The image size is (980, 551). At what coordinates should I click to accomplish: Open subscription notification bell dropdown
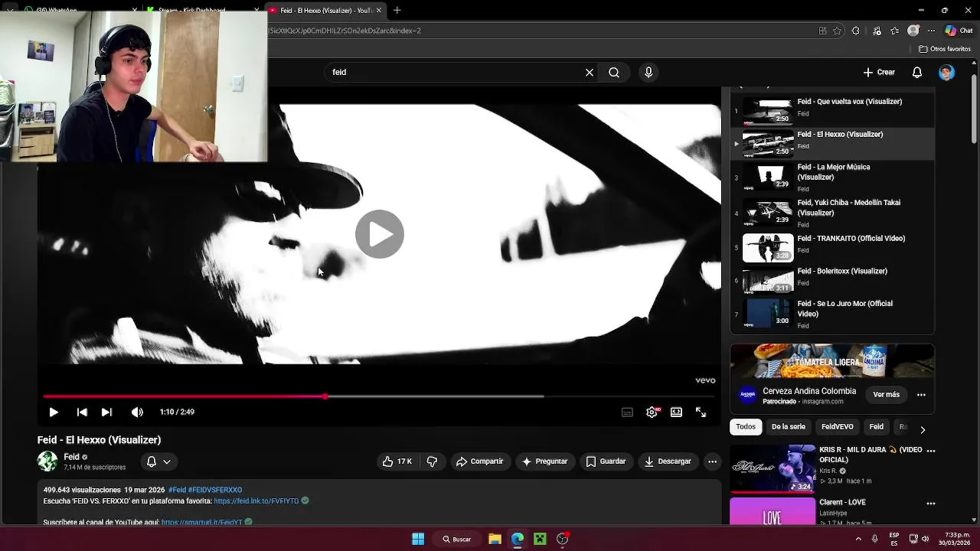(x=158, y=461)
